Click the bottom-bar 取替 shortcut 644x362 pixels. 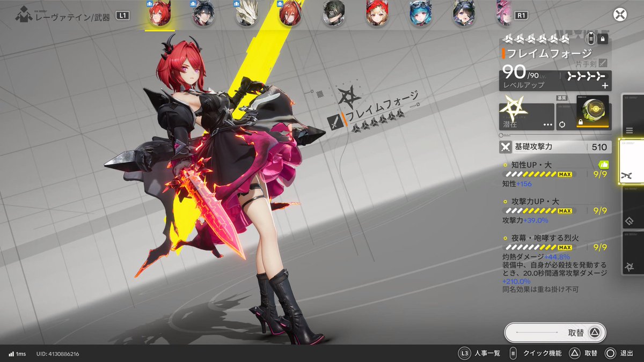pyautogui.click(x=591, y=353)
